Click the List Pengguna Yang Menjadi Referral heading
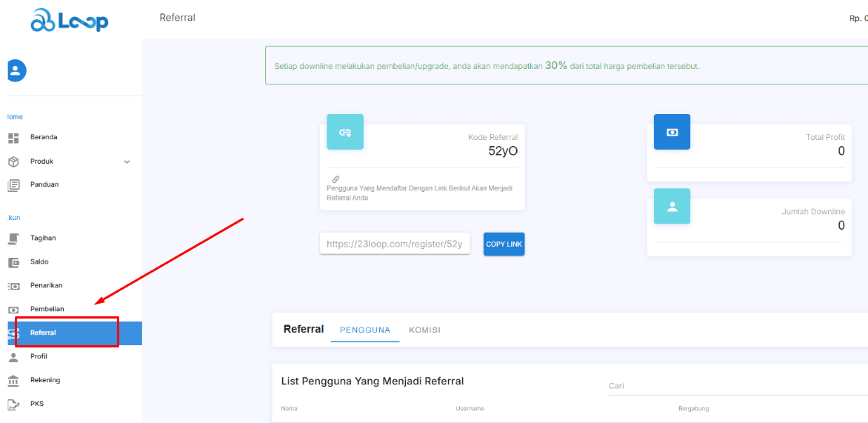The width and height of the screenshot is (868, 423). (x=373, y=381)
